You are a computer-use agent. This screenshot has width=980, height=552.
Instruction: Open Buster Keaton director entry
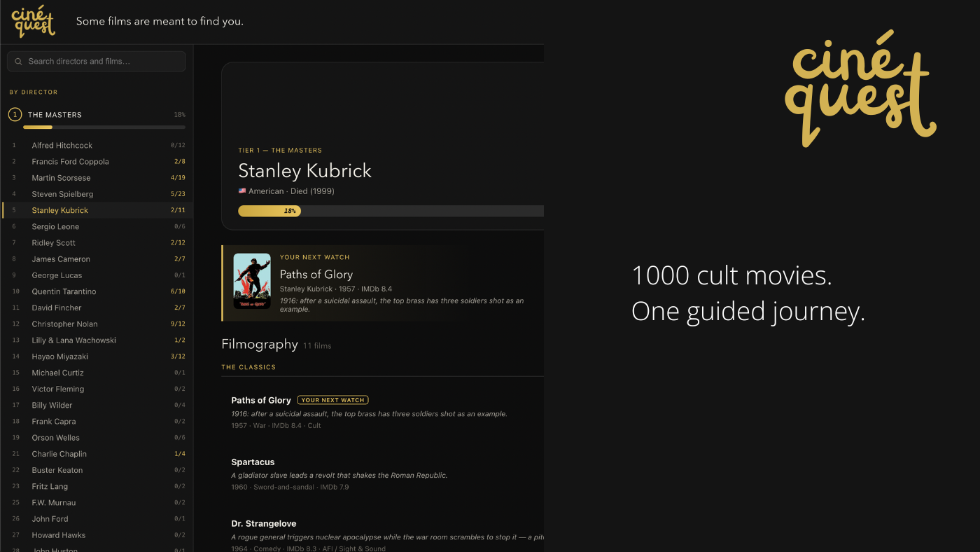[x=97, y=470]
